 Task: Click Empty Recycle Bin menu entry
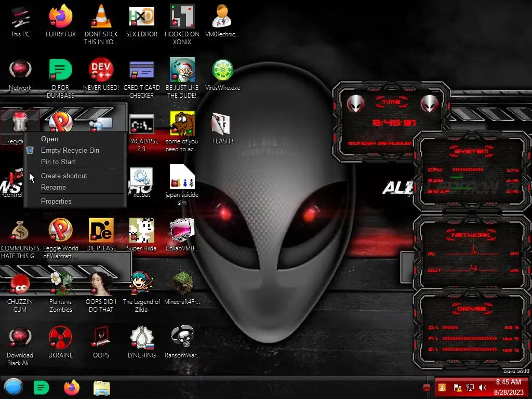tap(75, 150)
